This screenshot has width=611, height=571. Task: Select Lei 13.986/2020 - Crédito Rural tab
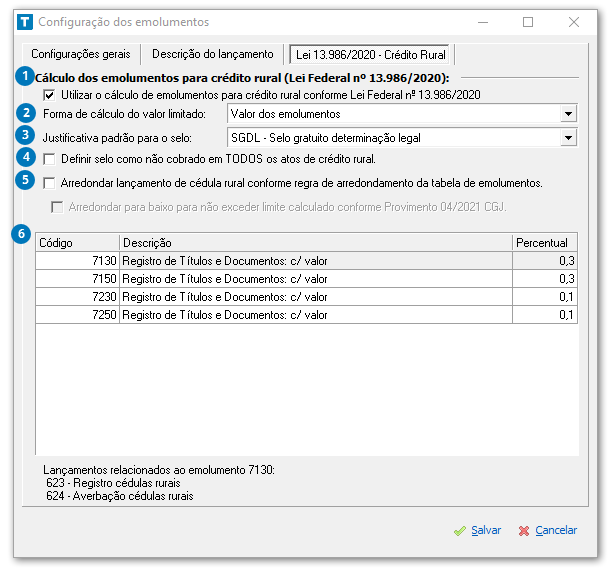point(370,55)
